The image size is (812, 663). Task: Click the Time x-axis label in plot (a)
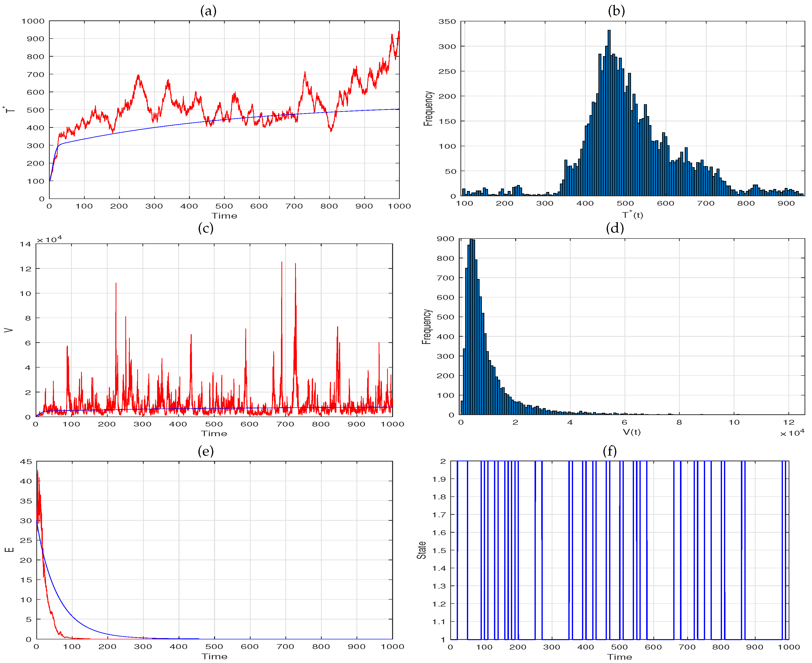(x=225, y=216)
